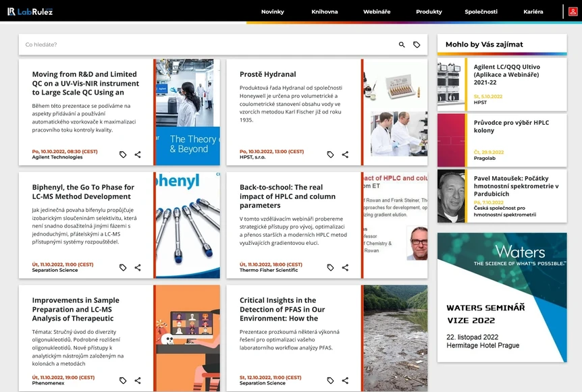Open the Waters Seminář Vize 2022 banner
Image resolution: width=582 pixels, height=392 pixels.
(502, 298)
